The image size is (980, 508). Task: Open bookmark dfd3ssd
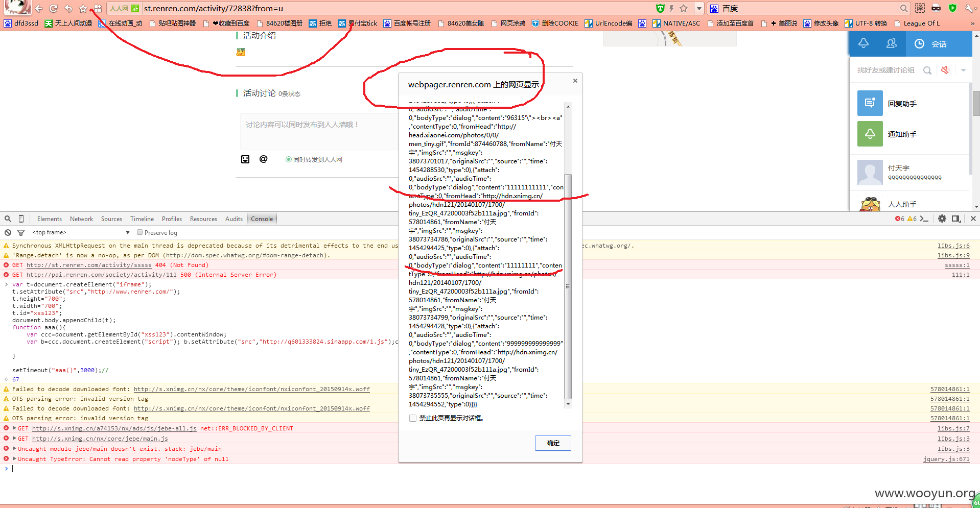click(21, 23)
